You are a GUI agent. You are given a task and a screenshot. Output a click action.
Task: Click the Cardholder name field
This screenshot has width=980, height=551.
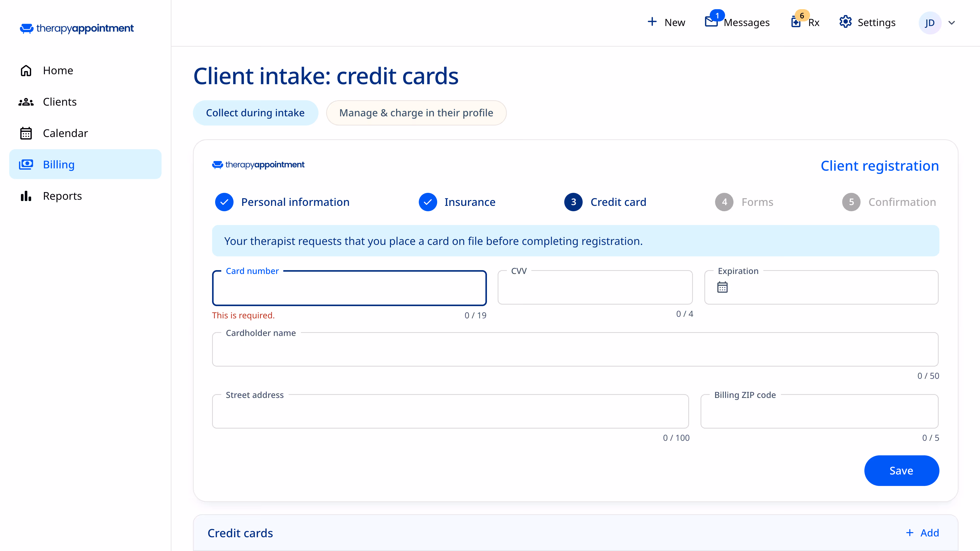(575, 349)
